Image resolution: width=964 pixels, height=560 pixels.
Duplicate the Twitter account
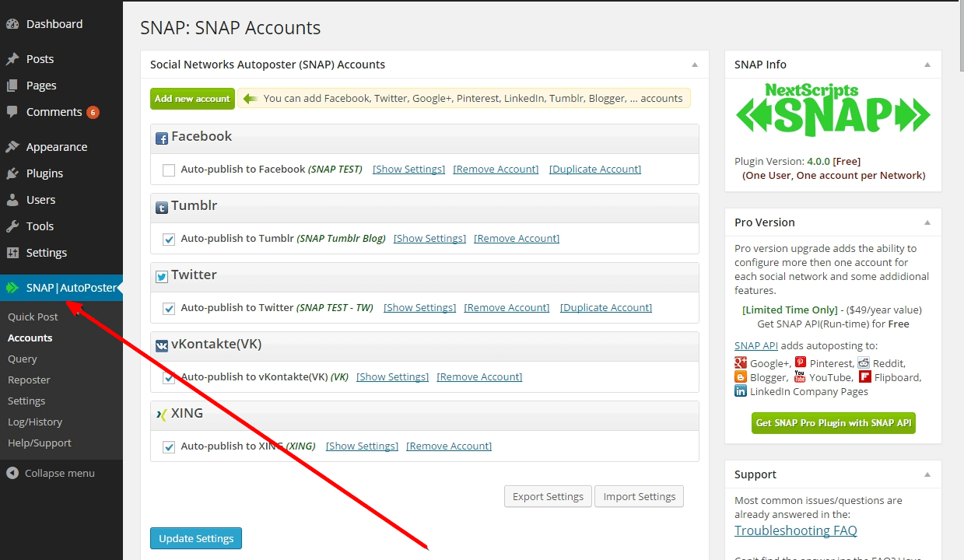(606, 307)
